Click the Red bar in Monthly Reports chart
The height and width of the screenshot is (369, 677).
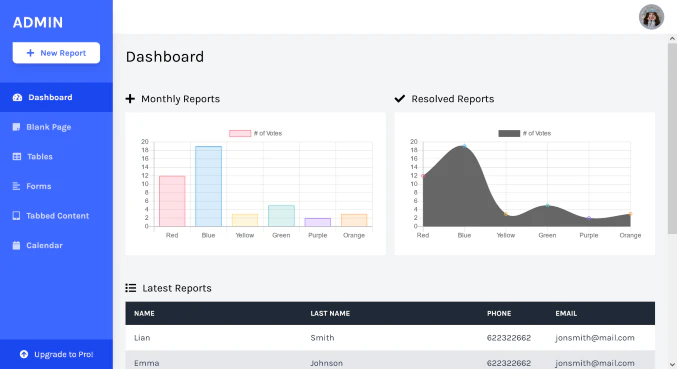(x=172, y=201)
